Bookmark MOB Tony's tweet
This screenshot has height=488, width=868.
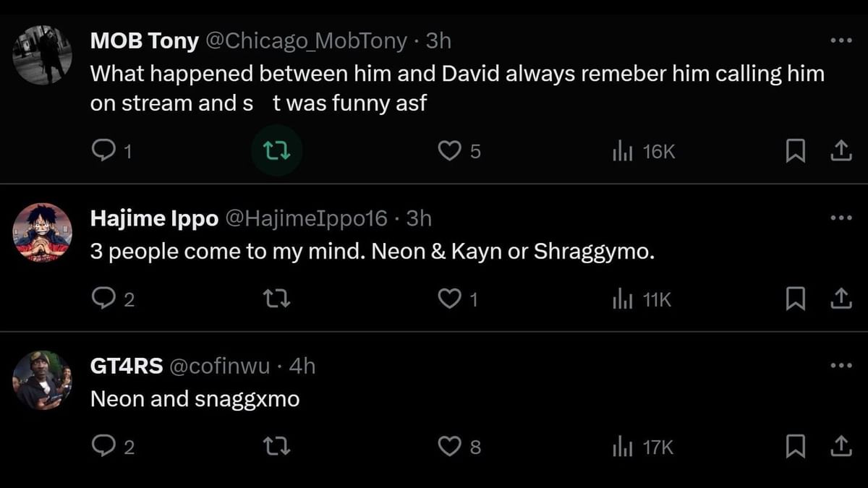[796, 151]
